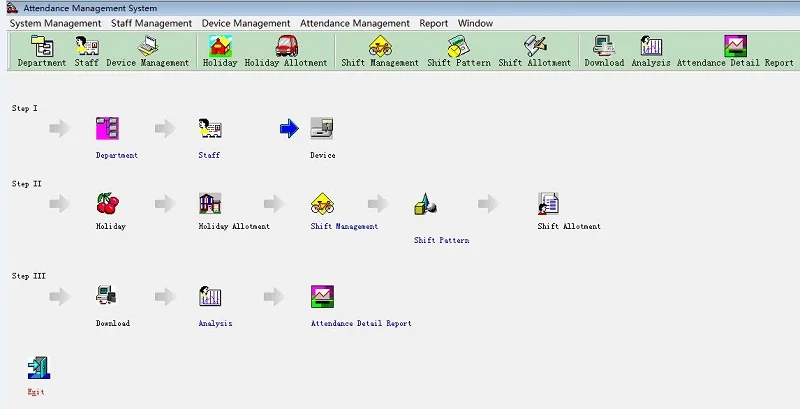Click the red Exit label
Viewport: 800px width, 409px height.
pos(36,392)
